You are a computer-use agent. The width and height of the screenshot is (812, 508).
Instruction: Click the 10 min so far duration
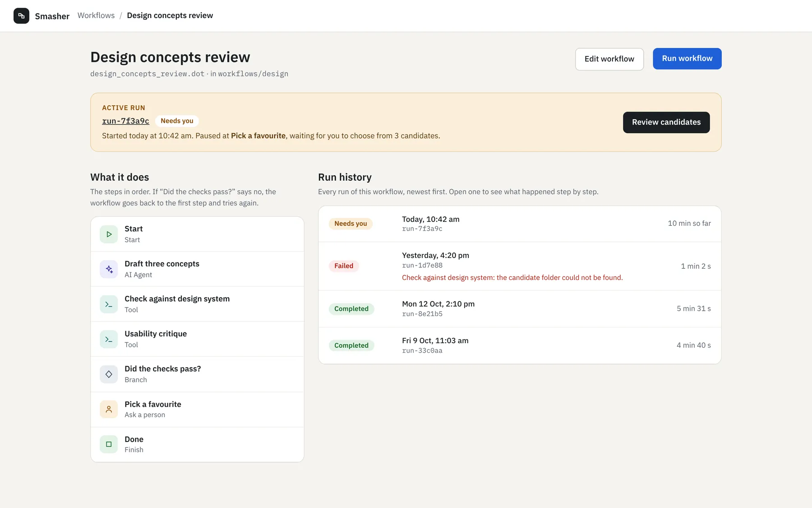click(689, 224)
